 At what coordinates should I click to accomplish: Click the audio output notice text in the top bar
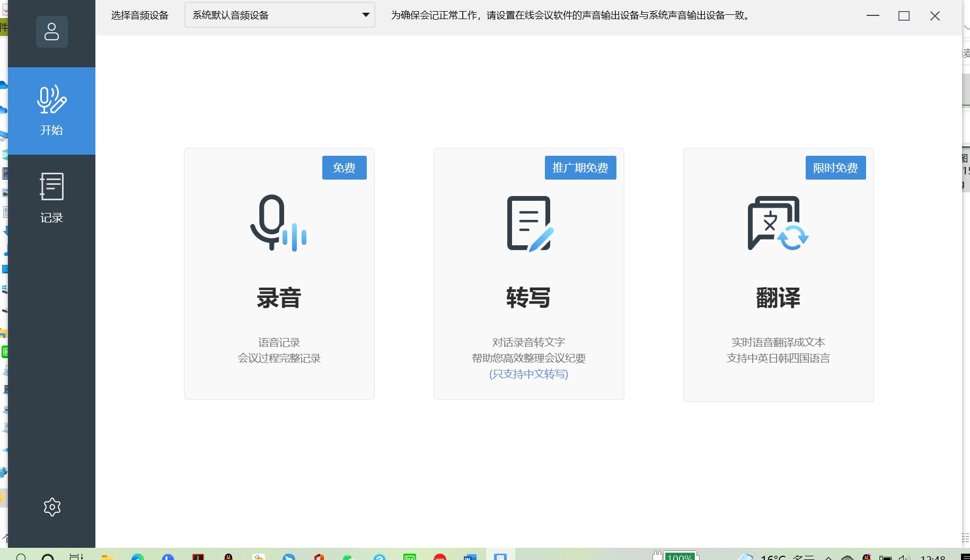click(x=572, y=15)
